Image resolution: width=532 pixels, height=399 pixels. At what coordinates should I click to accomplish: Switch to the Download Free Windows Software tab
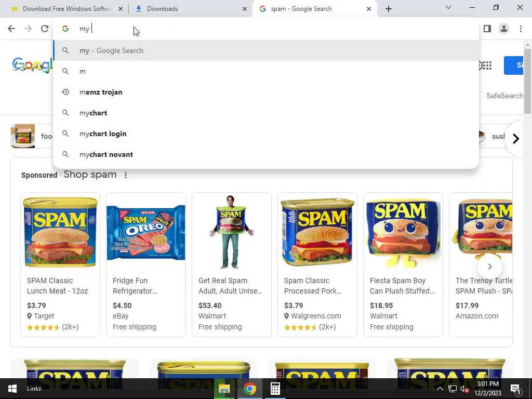point(66,9)
